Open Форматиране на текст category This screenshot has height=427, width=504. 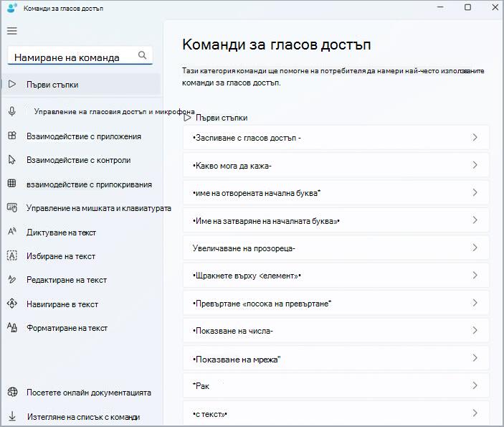click(x=67, y=328)
